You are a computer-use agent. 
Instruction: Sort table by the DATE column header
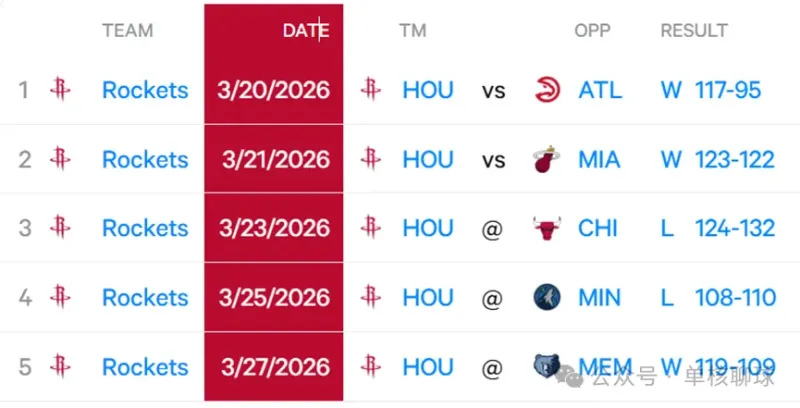click(305, 31)
